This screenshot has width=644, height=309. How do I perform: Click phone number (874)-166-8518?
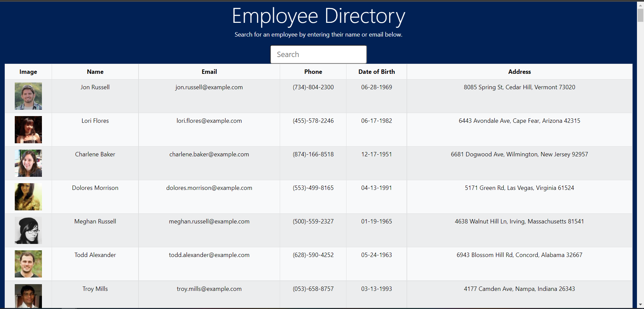coord(313,154)
